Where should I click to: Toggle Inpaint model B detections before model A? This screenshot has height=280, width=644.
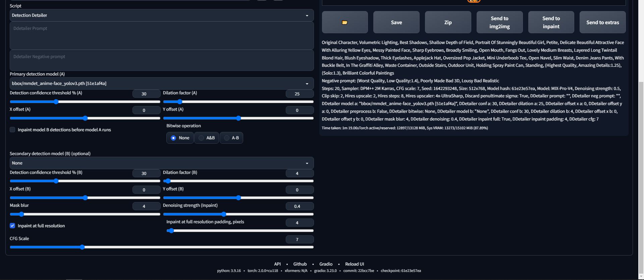point(12,130)
